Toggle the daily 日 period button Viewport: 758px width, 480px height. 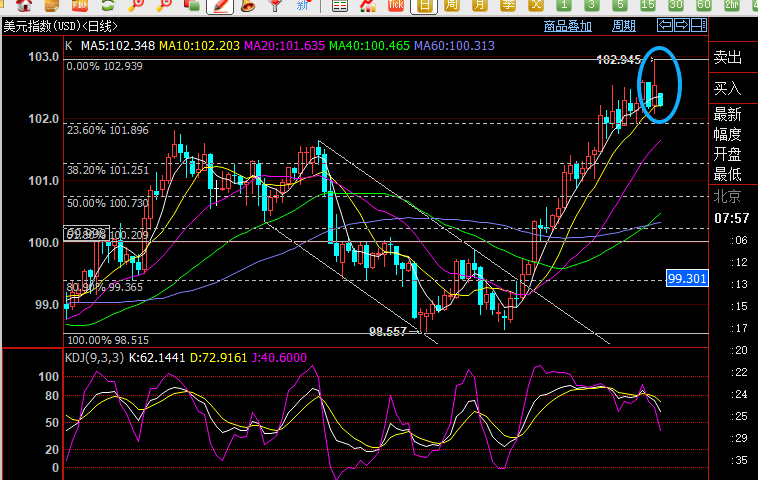click(424, 5)
